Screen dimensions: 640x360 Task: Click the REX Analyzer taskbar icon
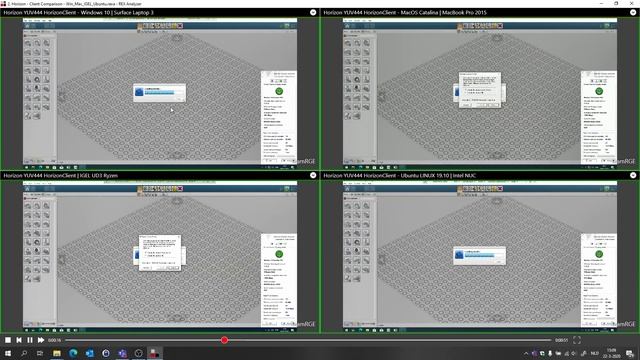pos(154,353)
